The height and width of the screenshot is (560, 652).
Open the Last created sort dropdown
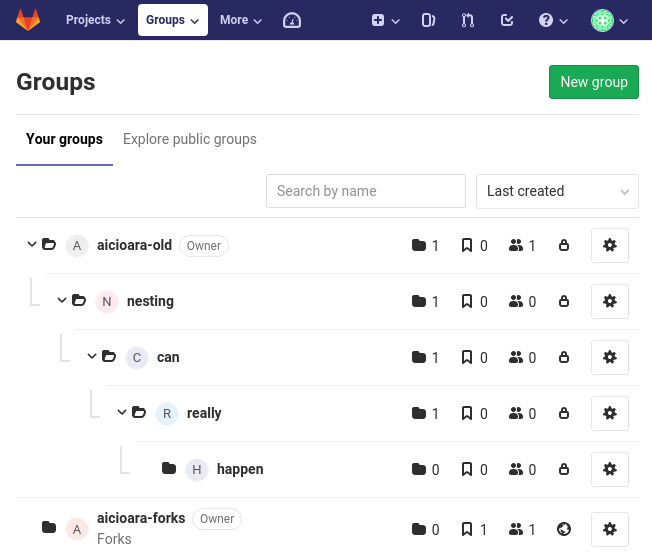(557, 191)
